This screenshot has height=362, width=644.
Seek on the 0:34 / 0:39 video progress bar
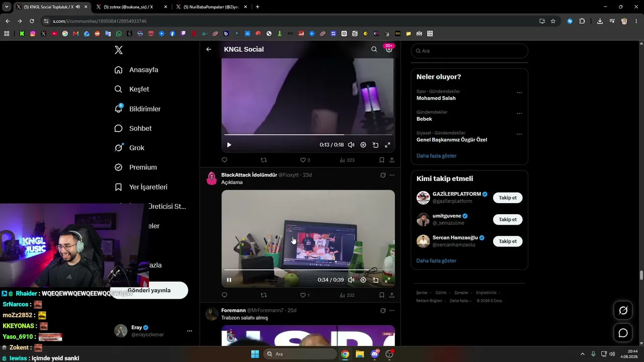pyautogui.click(x=308, y=270)
